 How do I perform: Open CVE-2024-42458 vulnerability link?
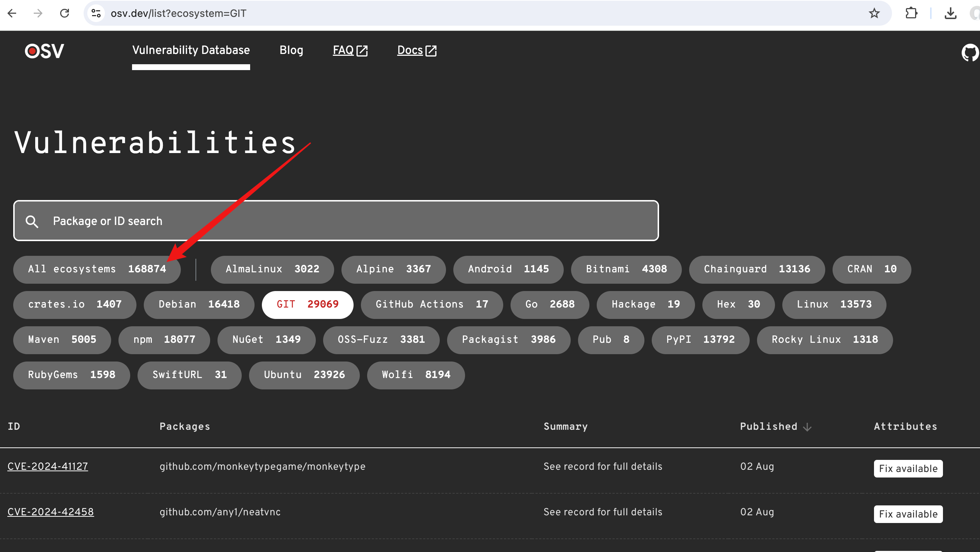[51, 512]
